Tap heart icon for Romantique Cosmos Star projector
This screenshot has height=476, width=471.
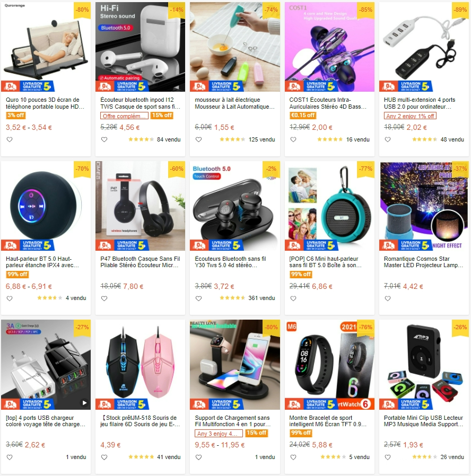pos(388,298)
